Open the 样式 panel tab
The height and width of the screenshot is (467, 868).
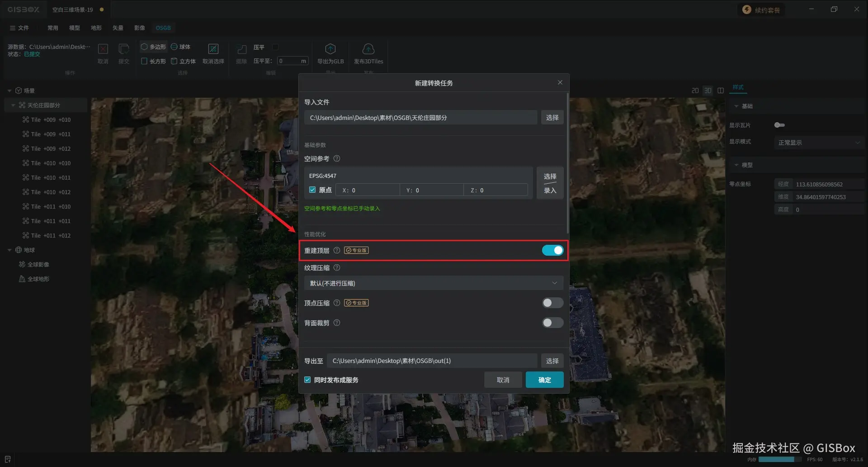tap(738, 87)
